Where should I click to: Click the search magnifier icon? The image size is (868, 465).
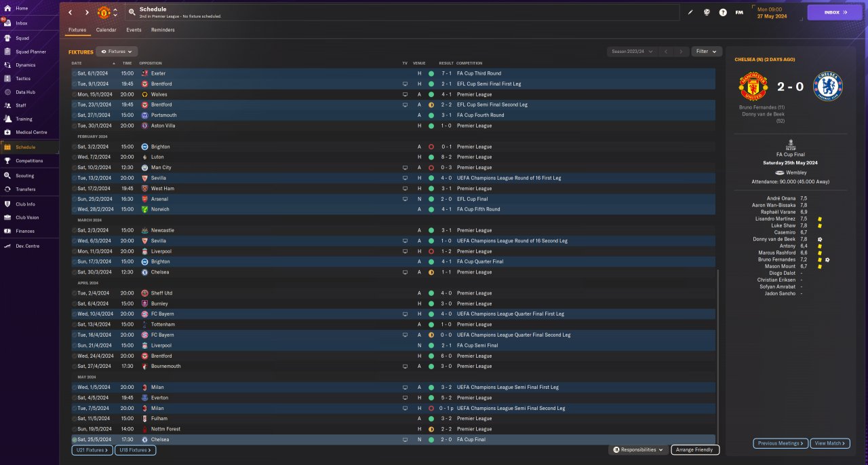click(x=132, y=12)
